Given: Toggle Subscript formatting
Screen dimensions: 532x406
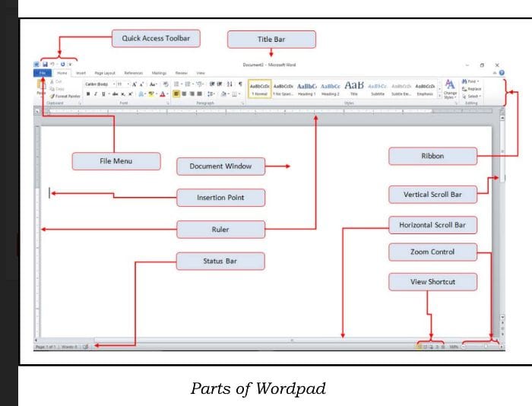Looking at the screenshot, I should tap(123, 94).
